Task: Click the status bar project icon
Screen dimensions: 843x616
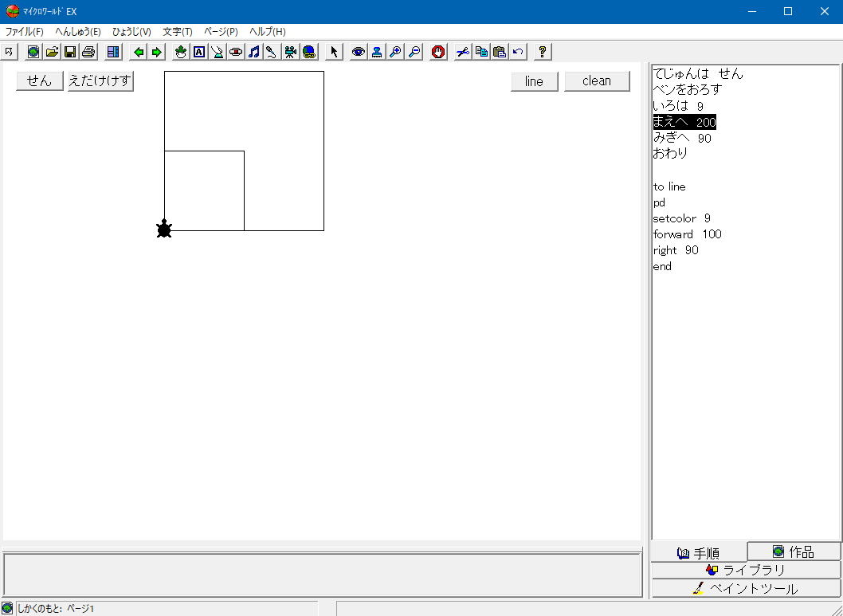Action: click(7, 609)
